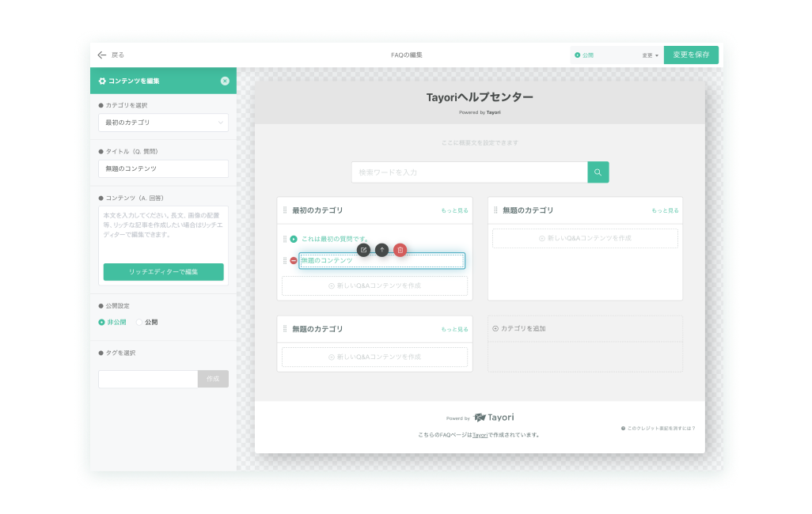Click drag handle of bottom-left 無題のカテゴリ
This screenshot has width=812, height=514.
tap(285, 329)
